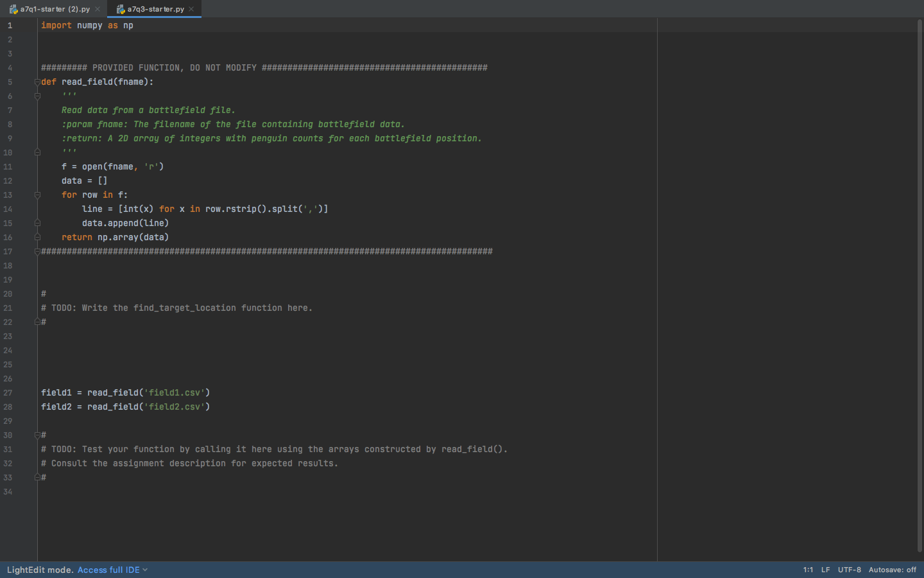Click the 'line = [int(x) for x in ...' line
This screenshot has height=578, width=924.
[x=205, y=209]
